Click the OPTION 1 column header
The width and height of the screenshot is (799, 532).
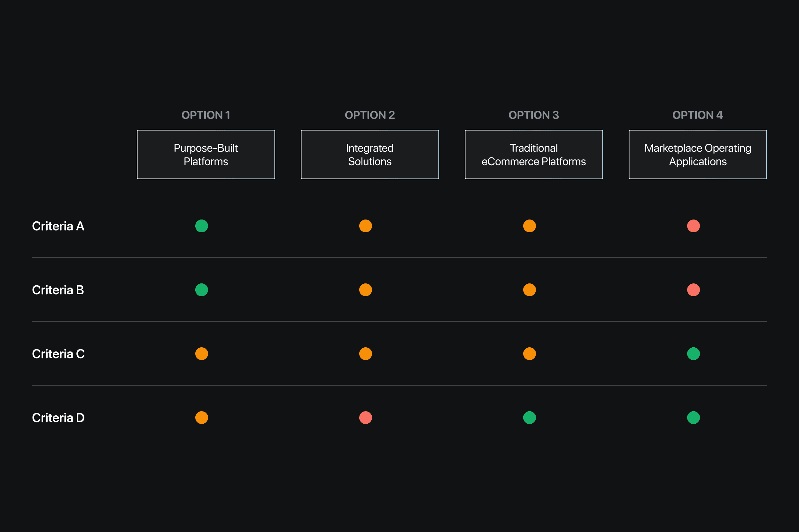click(x=206, y=115)
